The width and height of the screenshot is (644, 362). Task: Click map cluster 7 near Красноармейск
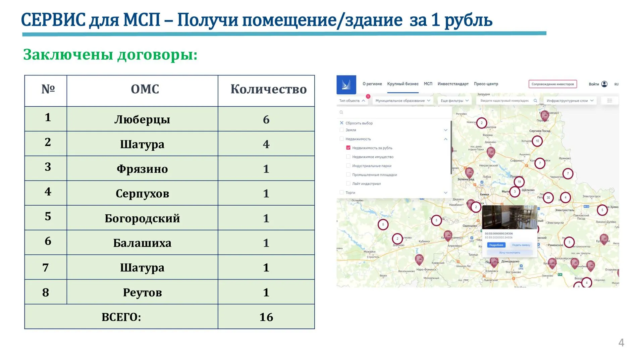pyautogui.click(x=540, y=163)
